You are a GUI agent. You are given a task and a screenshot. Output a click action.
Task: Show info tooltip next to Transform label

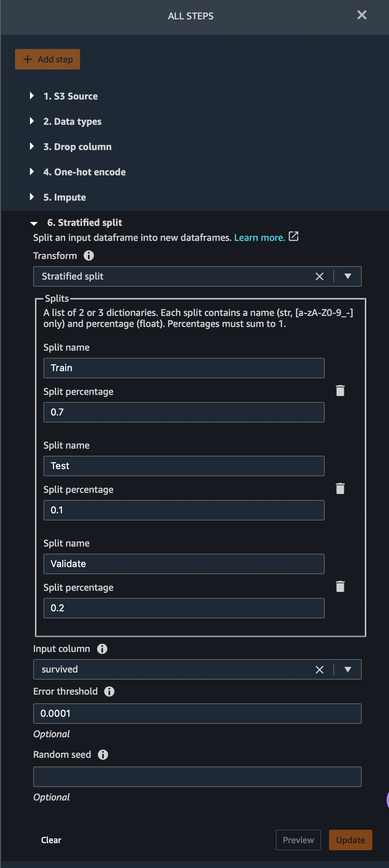[x=89, y=256]
